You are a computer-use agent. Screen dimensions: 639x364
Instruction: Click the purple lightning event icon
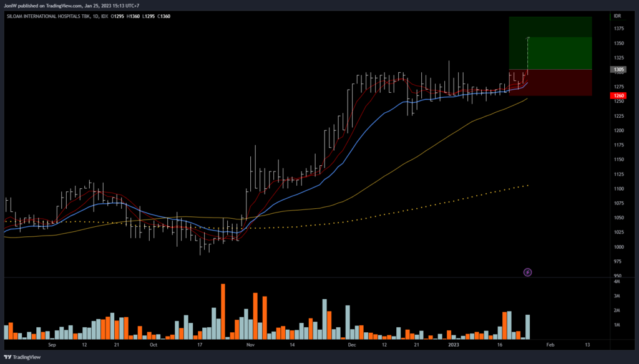(x=527, y=272)
